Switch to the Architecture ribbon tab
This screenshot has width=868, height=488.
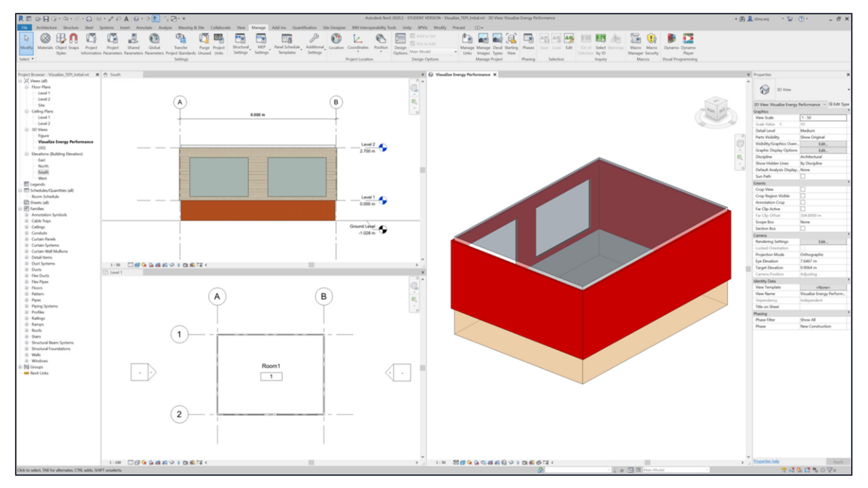tap(46, 28)
